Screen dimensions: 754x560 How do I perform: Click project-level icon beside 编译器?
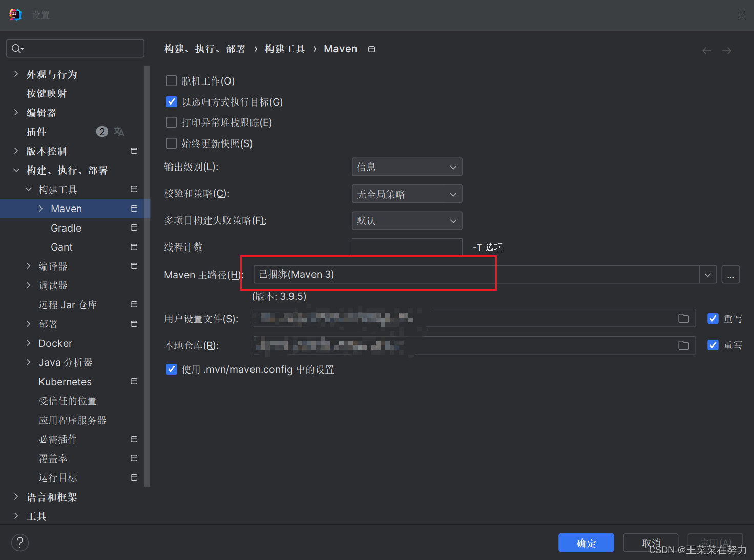[134, 266]
